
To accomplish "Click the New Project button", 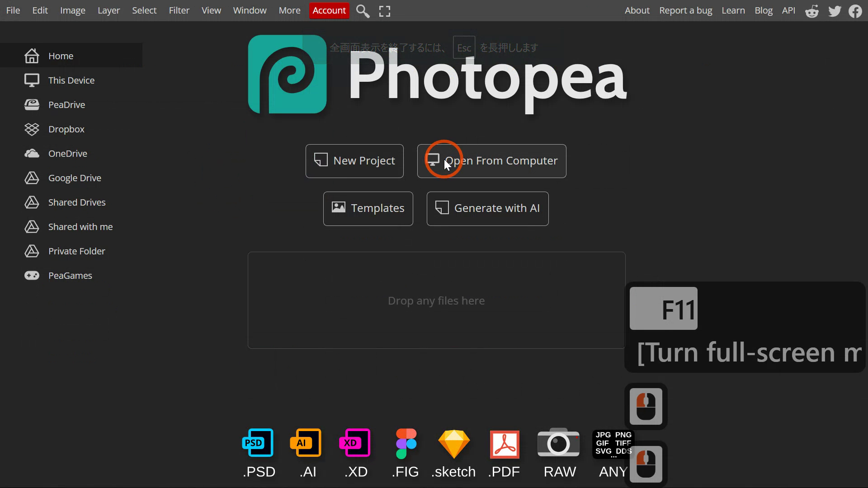I will pyautogui.click(x=354, y=161).
